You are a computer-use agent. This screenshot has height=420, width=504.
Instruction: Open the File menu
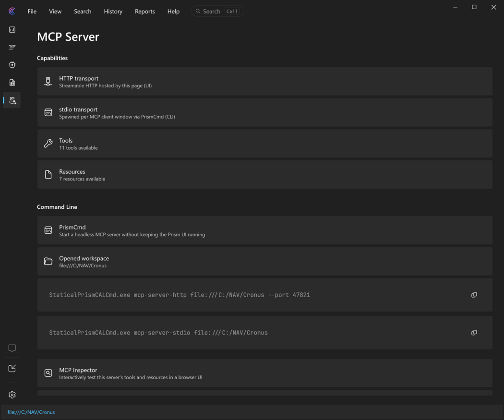click(x=32, y=11)
